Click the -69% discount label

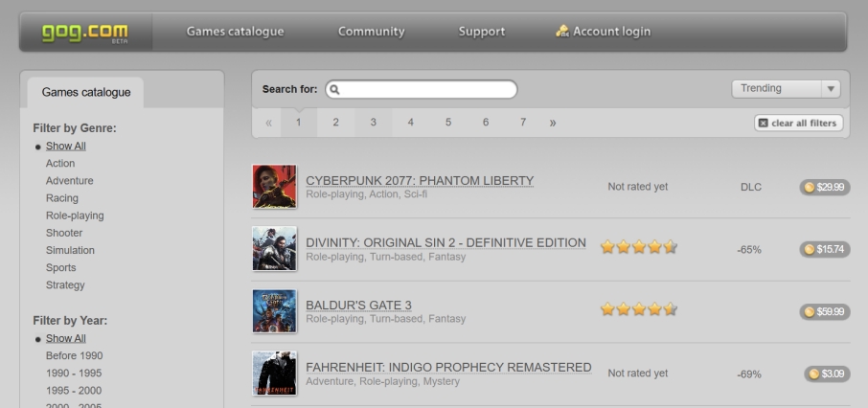(x=749, y=374)
